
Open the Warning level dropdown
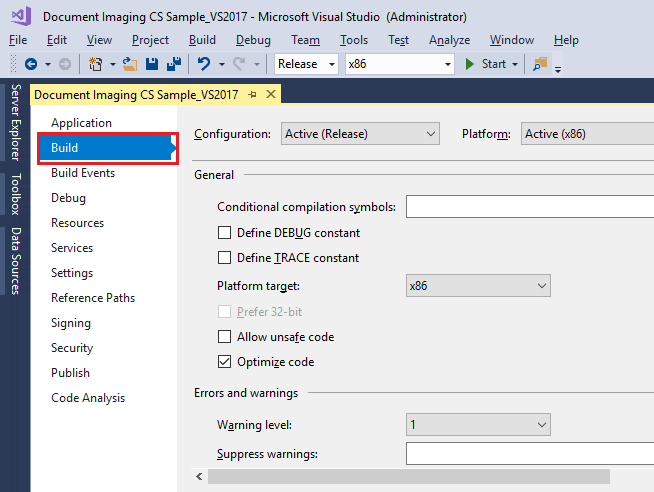click(x=478, y=425)
